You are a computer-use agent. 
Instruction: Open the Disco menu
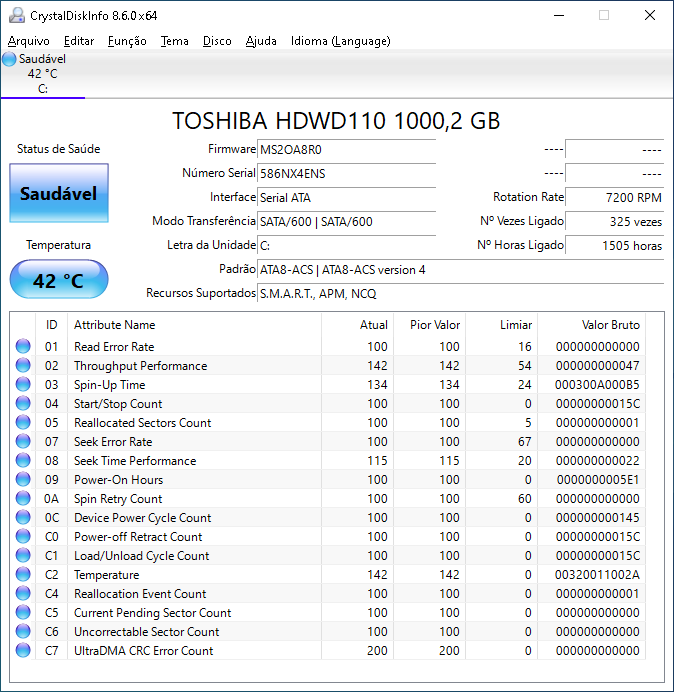click(x=217, y=41)
